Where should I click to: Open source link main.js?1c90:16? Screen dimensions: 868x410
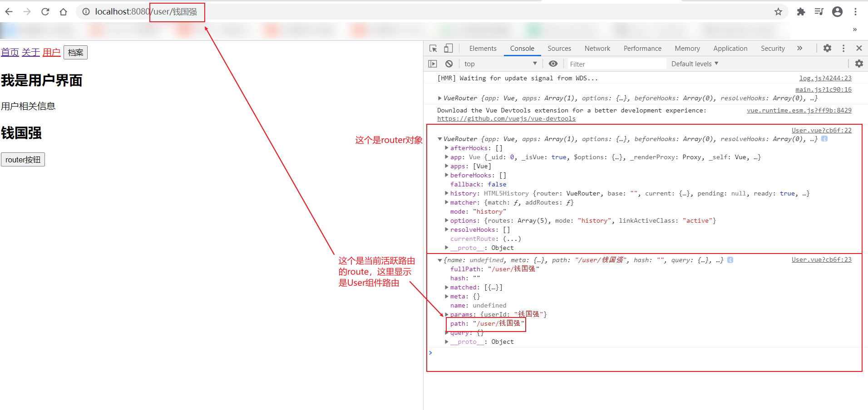click(x=824, y=90)
